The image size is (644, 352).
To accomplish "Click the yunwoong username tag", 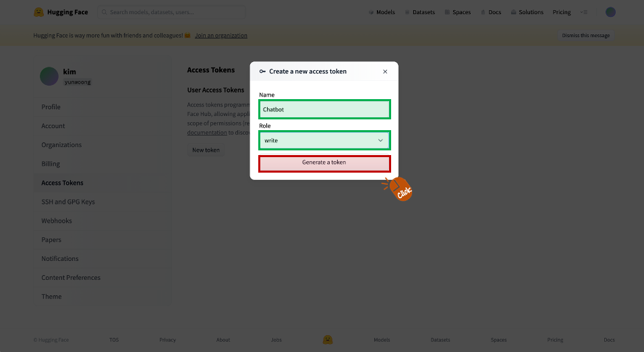I will [78, 82].
